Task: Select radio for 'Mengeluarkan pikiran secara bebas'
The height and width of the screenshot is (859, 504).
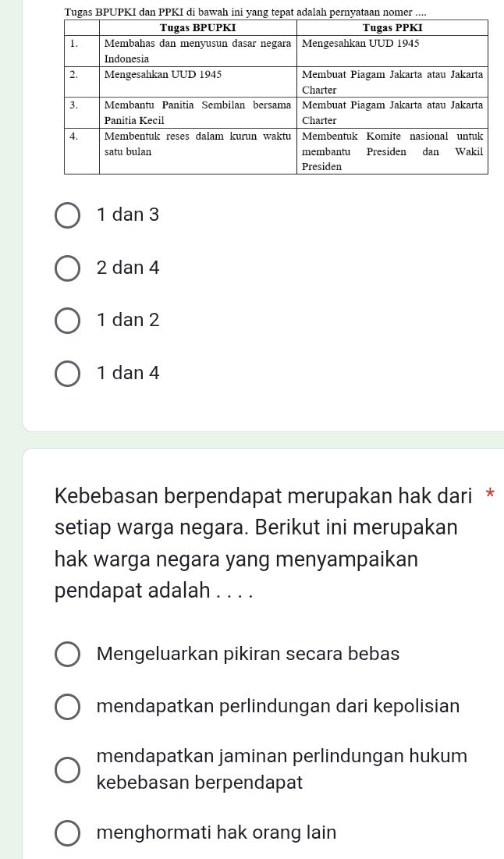Action: (68, 654)
